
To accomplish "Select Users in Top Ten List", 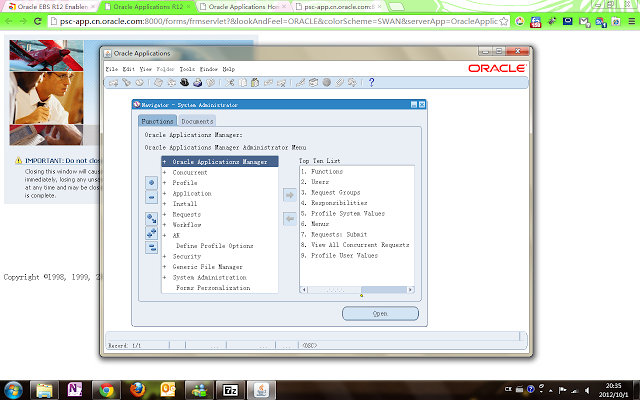I will pos(320,182).
